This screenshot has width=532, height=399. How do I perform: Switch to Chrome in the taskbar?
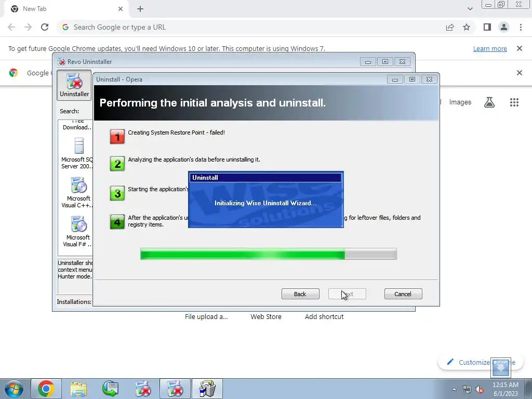coord(46,389)
